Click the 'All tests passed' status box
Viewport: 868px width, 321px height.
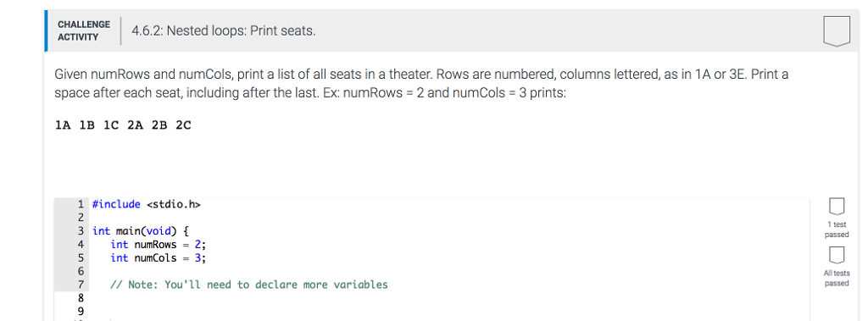[x=837, y=255]
